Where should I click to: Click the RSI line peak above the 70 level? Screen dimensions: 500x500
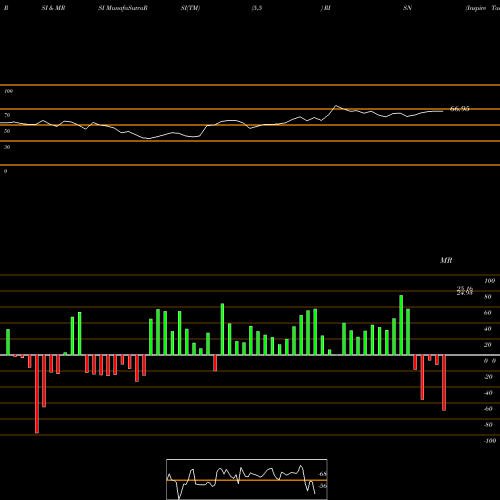[336, 106]
